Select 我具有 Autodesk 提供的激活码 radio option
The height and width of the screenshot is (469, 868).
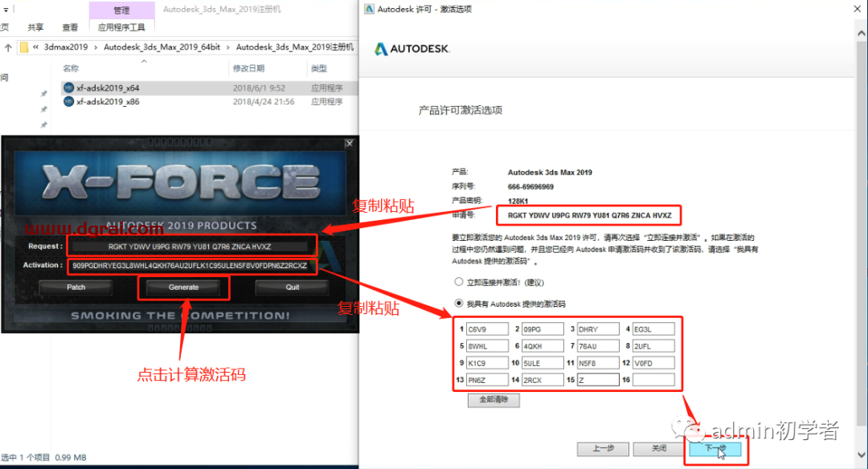458,303
